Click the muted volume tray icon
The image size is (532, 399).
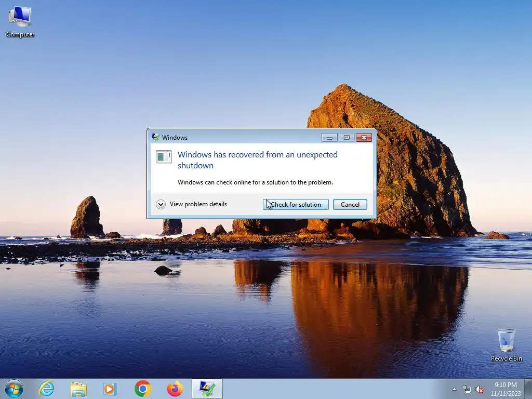click(480, 390)
